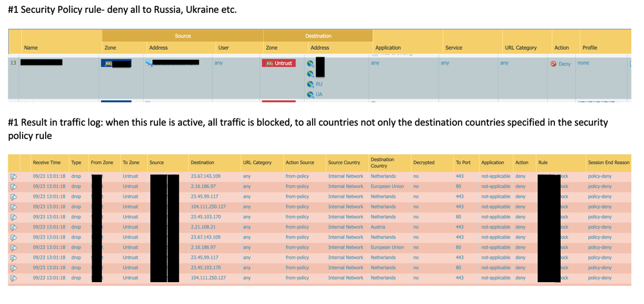
Task: Click the Type column header in traffic log
Action: pyautogui.click(x=78, y=162)
